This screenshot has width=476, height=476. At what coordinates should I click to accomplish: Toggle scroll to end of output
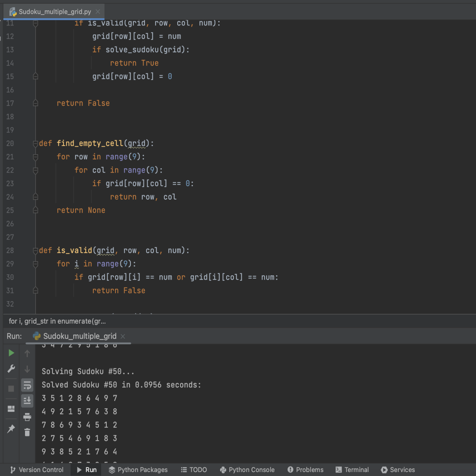point(27,401)
